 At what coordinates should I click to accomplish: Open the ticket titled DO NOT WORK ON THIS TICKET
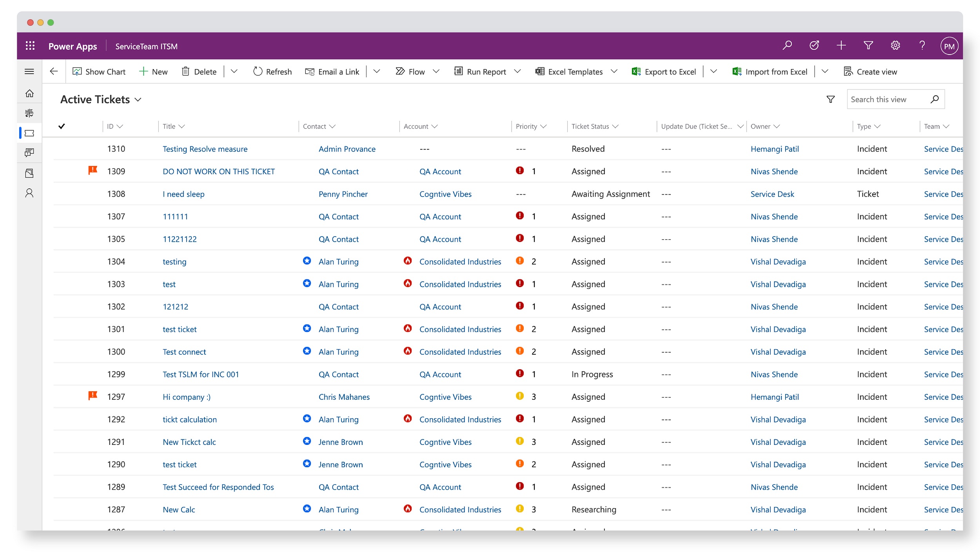point(218,171)
